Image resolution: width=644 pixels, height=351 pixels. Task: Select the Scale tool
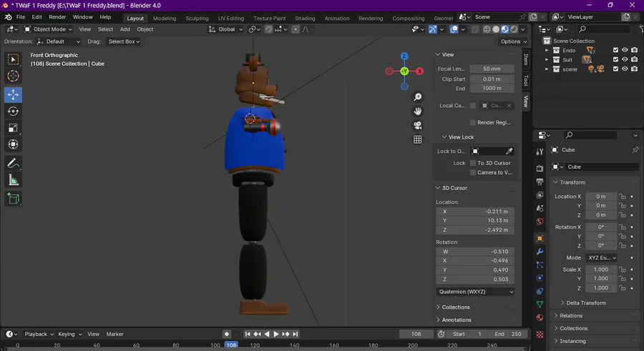tap(13, 128)
